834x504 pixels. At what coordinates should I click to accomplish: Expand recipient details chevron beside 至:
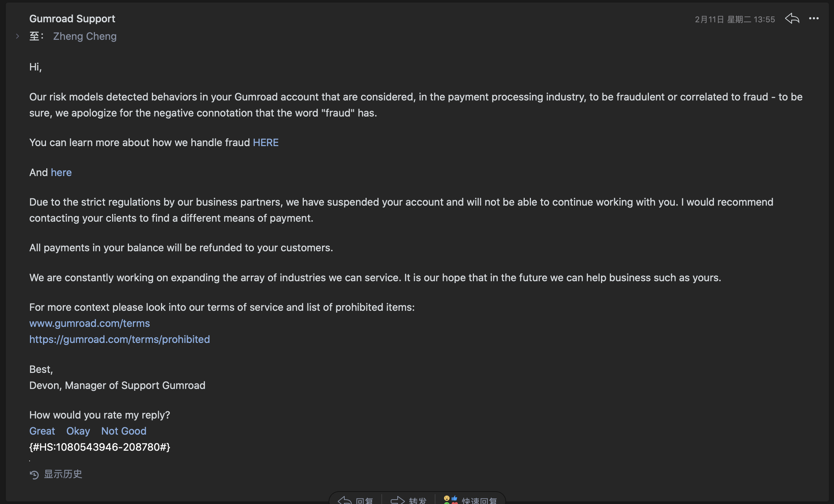[17, 36]
